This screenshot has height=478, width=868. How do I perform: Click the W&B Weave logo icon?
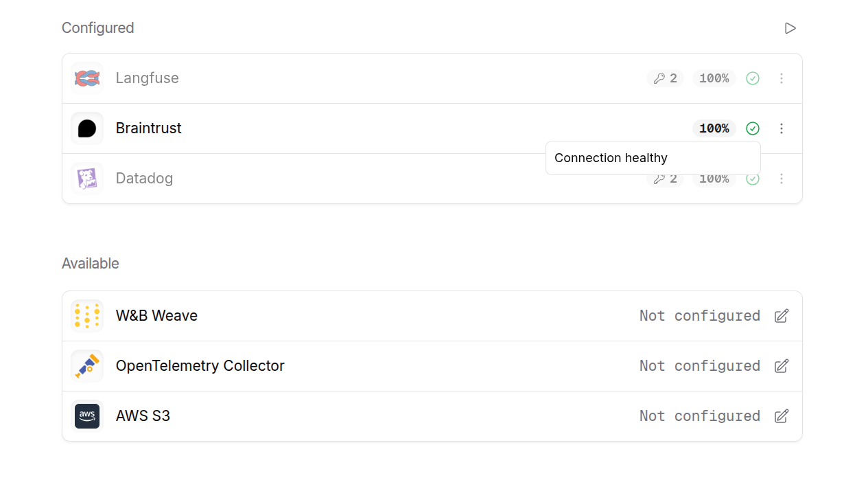(x=87, y=316)
